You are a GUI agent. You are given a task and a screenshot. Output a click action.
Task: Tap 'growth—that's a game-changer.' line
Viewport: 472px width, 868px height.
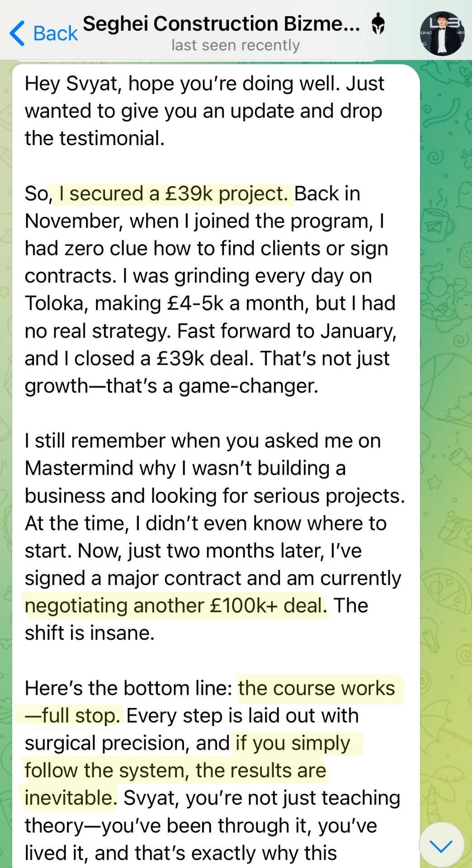(172, 386)
